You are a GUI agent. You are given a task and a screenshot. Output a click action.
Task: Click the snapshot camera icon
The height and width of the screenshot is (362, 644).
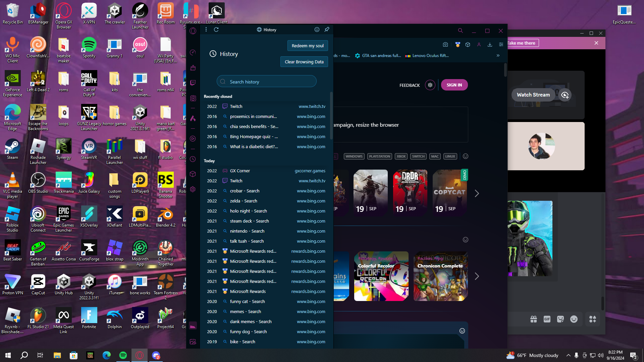point(445,45)
